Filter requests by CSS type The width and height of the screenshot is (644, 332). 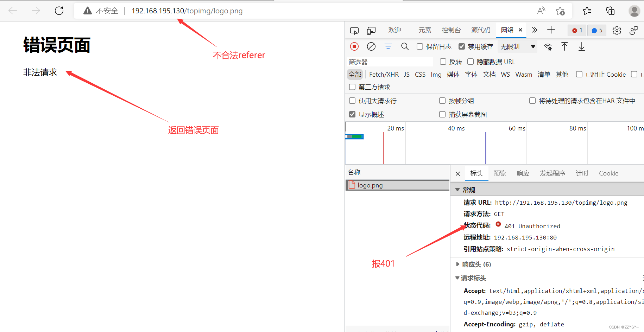[x=420, y=75]
